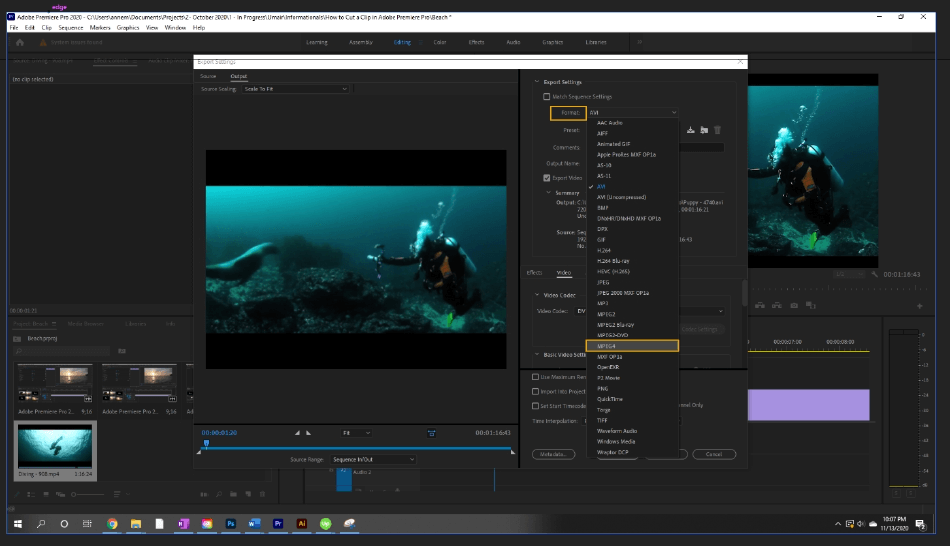The image size is (950, 546).
Task: Select the Audio workspace
Action: point(513,42)
